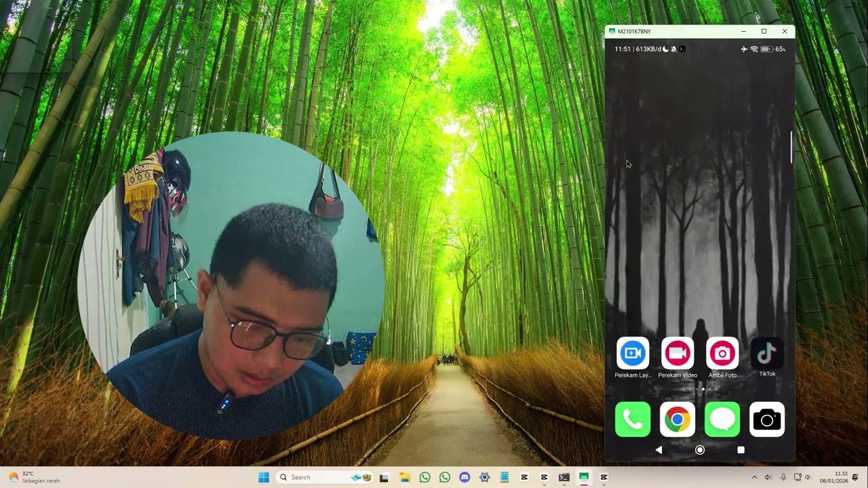Click the home screen page indicator dots
Viewport: 868px width, 488px height.
[700, 390]
